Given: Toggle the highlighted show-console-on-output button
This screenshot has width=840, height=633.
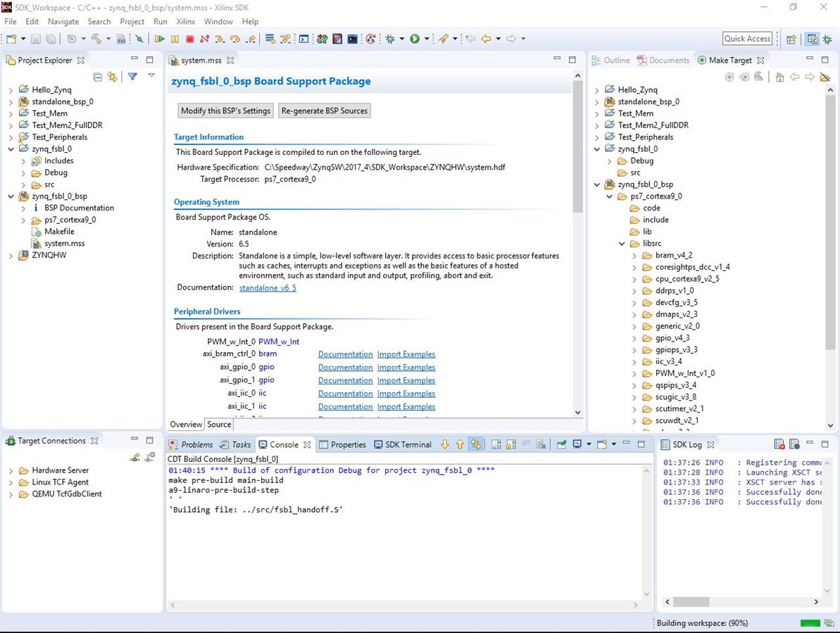Looking at the screenshot, I should (x=476, y=444).
